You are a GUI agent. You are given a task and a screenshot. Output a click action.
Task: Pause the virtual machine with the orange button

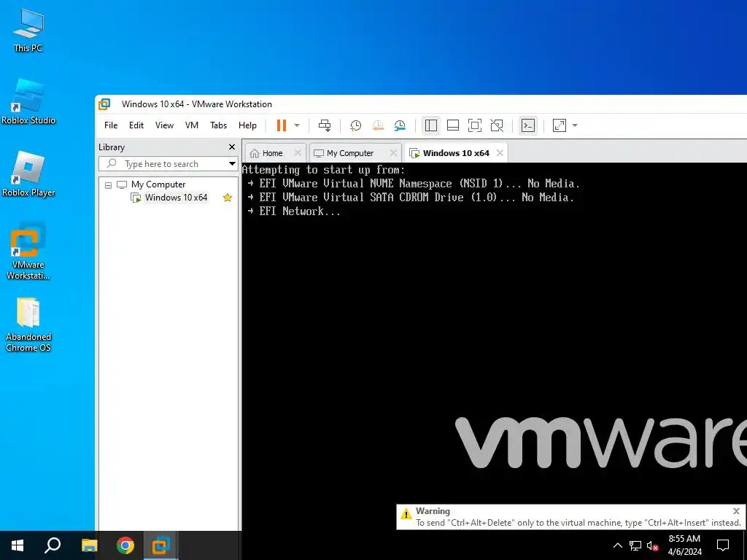tap(282, 125)
